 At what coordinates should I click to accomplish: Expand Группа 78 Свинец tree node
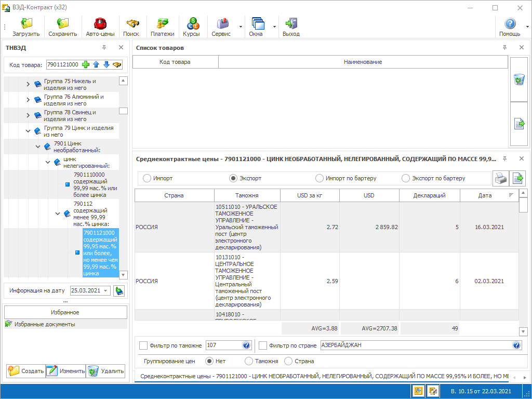point(28,115)
